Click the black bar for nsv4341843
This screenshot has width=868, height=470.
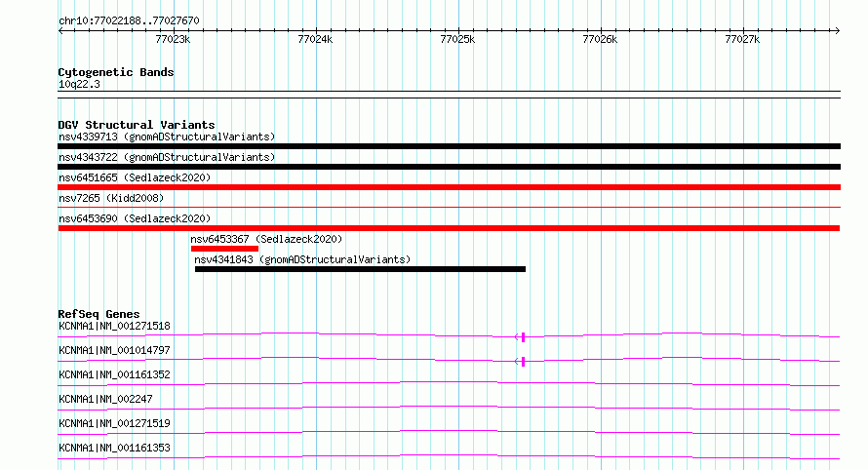coord(361,269)
